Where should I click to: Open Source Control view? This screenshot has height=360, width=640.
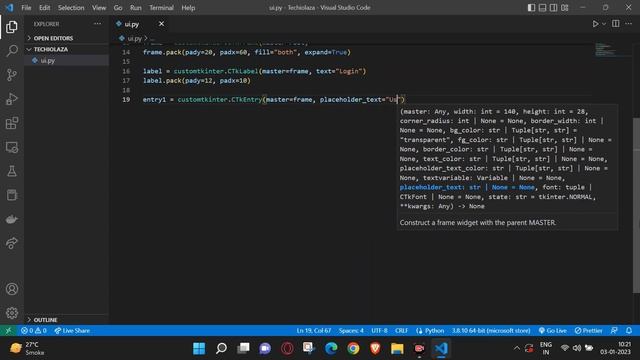pos(12,75)
